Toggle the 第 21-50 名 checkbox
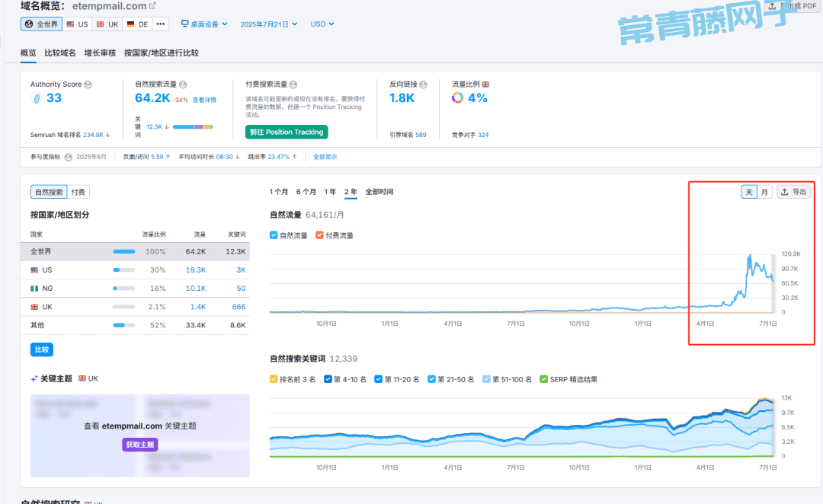 coord(431,379)
